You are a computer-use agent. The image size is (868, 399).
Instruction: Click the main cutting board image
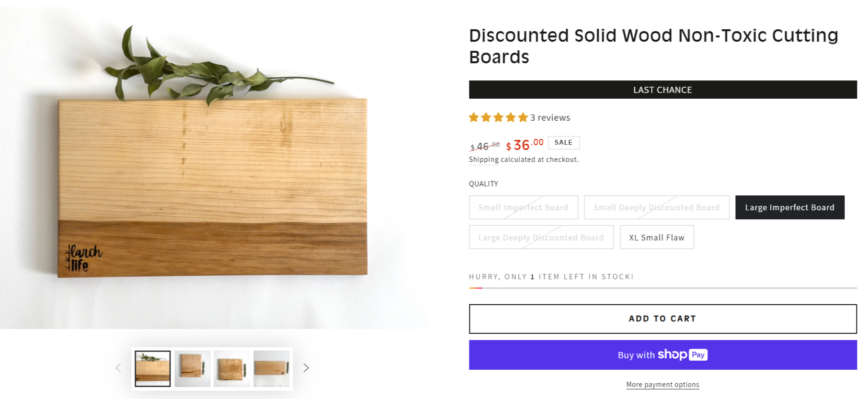[x=213, y=187]
